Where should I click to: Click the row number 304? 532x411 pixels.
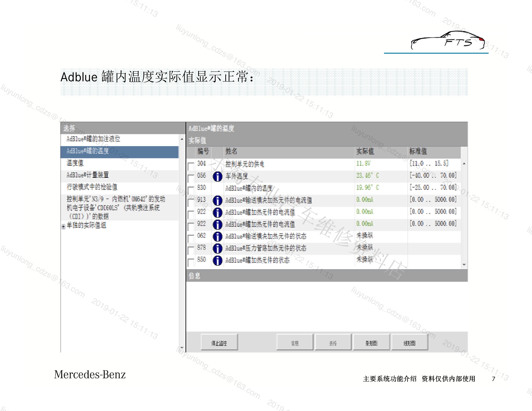[201, 163]
